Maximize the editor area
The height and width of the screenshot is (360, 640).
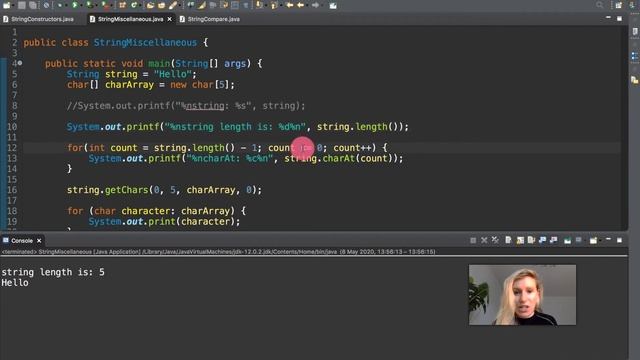(619, 19)
